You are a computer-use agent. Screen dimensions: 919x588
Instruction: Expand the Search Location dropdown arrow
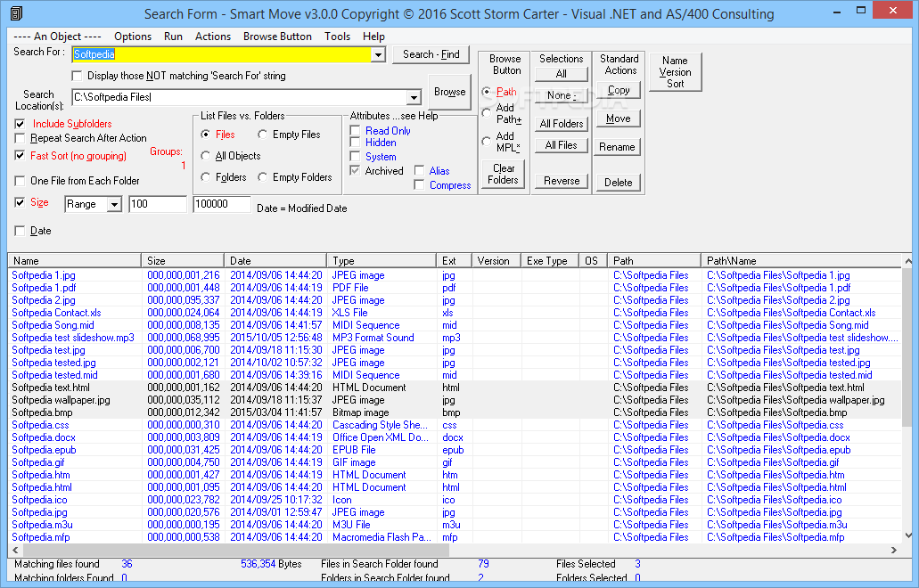pos(414,97)
